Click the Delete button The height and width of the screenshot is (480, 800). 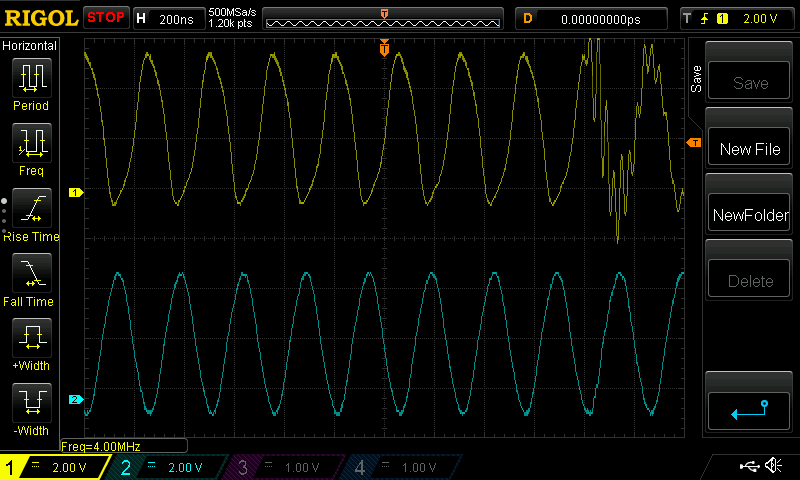coord(749,280)
